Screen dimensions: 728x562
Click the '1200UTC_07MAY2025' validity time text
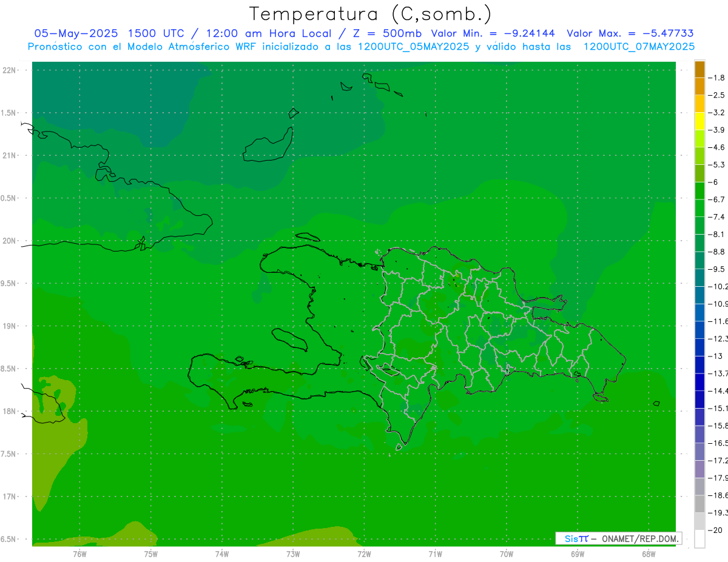[x=639, y=46]
